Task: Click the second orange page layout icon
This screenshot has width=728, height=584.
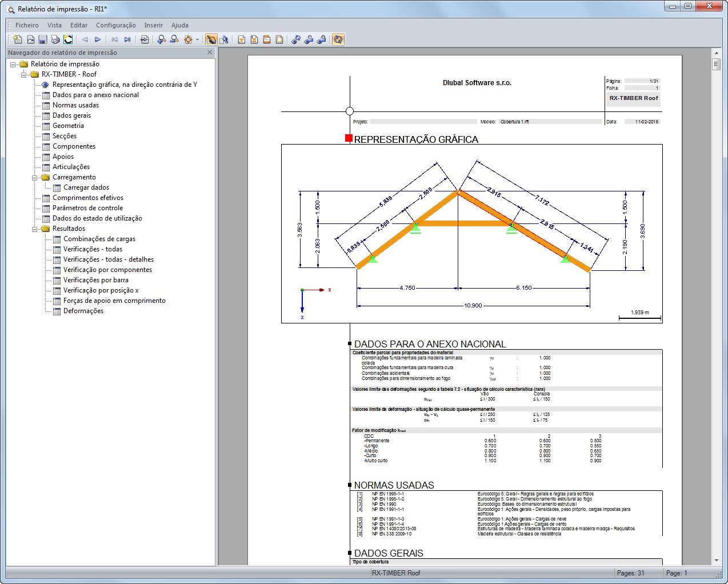Action: tap(254, 39)
